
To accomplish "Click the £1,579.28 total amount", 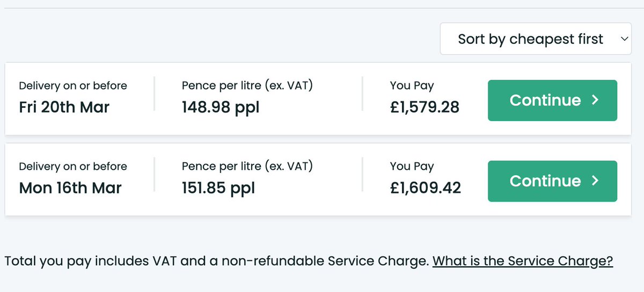I will pyautogui.click(x=425, y=107).
